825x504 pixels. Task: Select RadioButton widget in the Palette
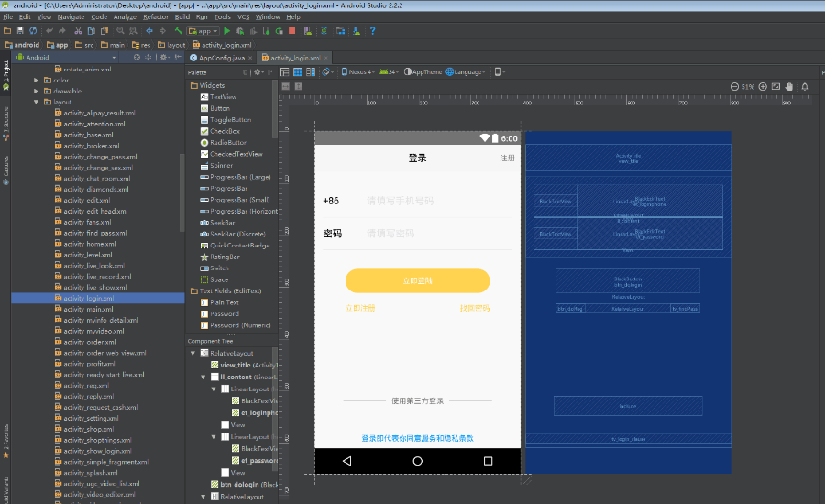[227, 143]
